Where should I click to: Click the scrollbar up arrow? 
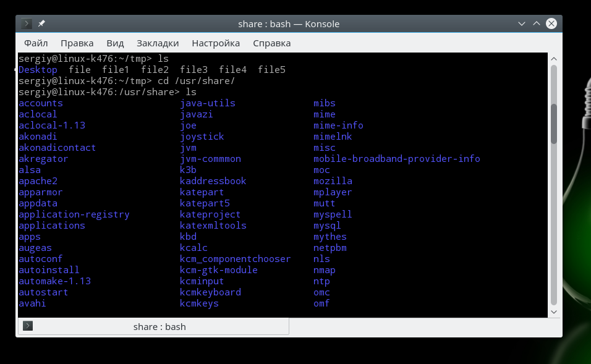[x=554, y=59]
